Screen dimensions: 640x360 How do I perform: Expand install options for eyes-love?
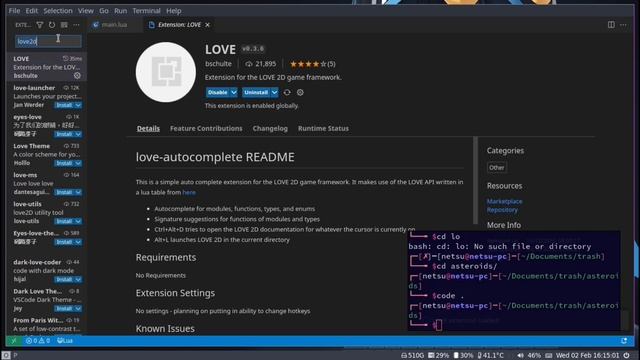(78, 134)
